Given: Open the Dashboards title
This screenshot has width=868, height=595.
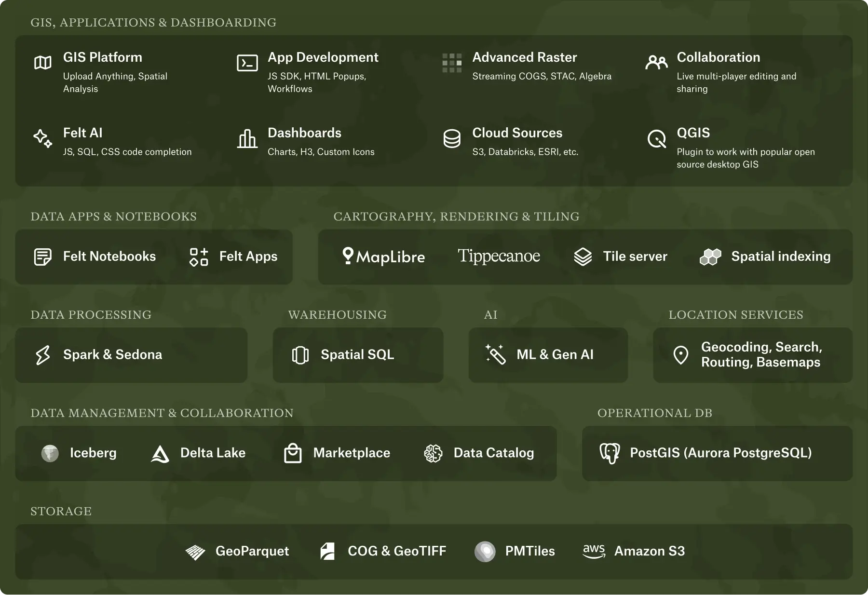Looking at the screenshot, I should pyautogui.click(x=304, y=133).
